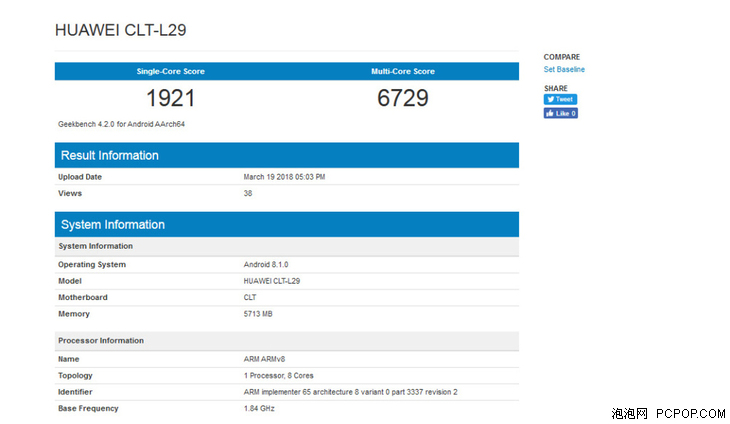730x424 pixels.
Task: Click the Base Frequency 1.84 GHz value
Action: 259,409
